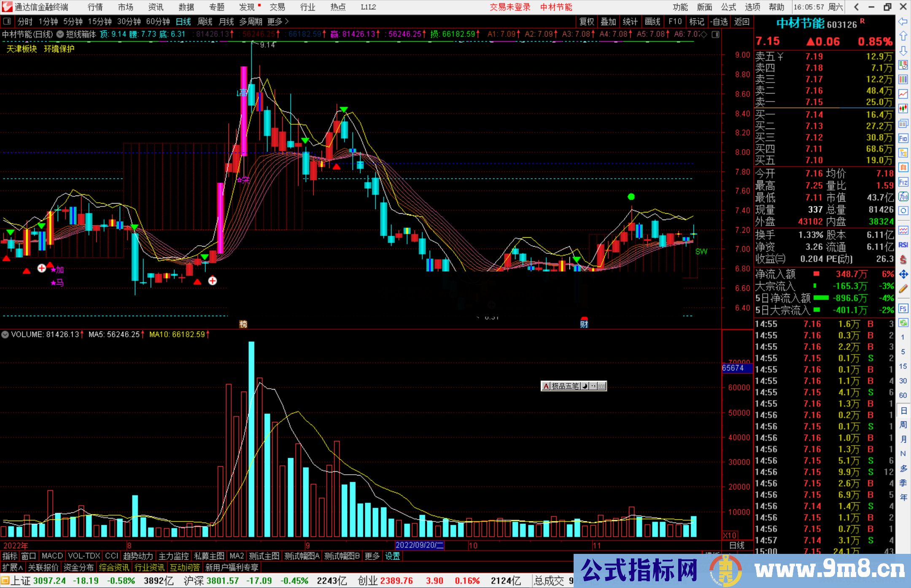Open the 公式 menu
The height and width of the screenshot is (588, 911).
pyautogui.click(x=728, y=7)
